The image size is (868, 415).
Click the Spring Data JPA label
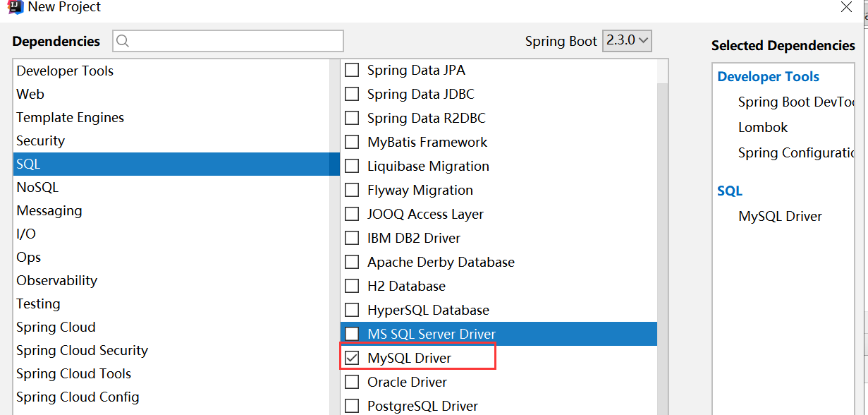[x=416, y=70]
